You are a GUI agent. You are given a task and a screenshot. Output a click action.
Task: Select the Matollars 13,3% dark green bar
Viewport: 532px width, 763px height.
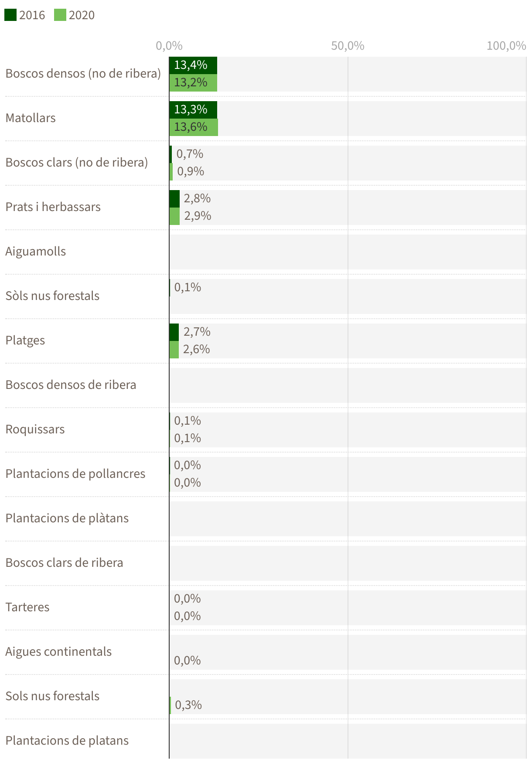coord(193,110)
